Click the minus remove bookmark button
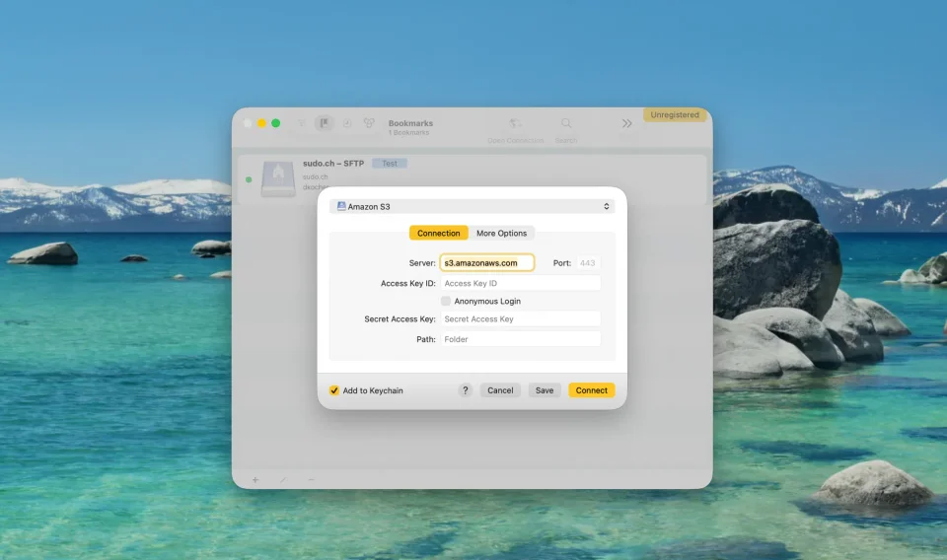 (311, 480)
